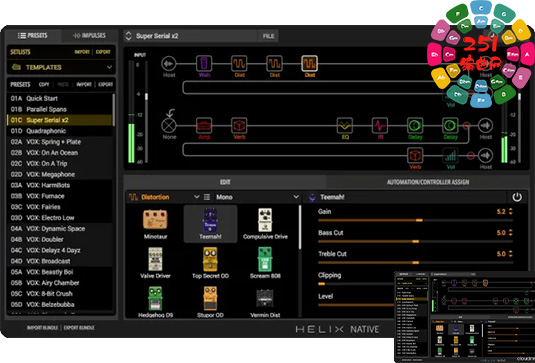535x363 pixels.
Task: Select preset 05C VOX: 8-Bit Crush
Action: point(59,294)
